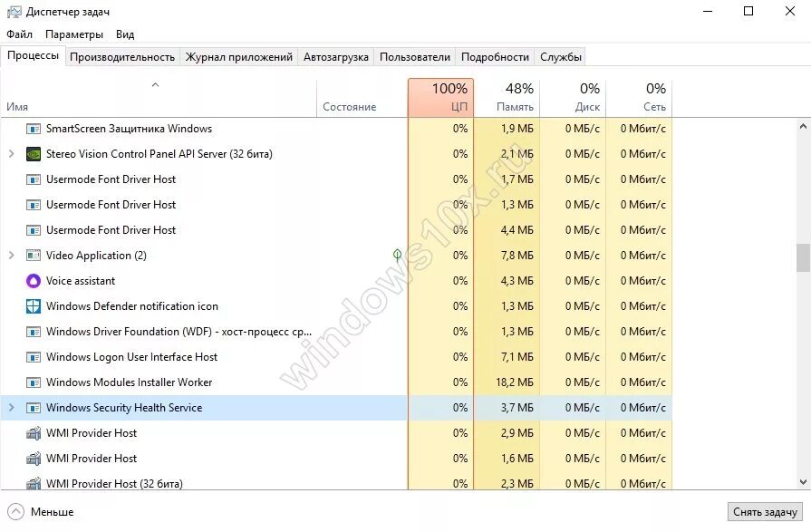
Task: Click the icon of WMI Provider Host (32 бита)
Action: click(x=34, y=483)
